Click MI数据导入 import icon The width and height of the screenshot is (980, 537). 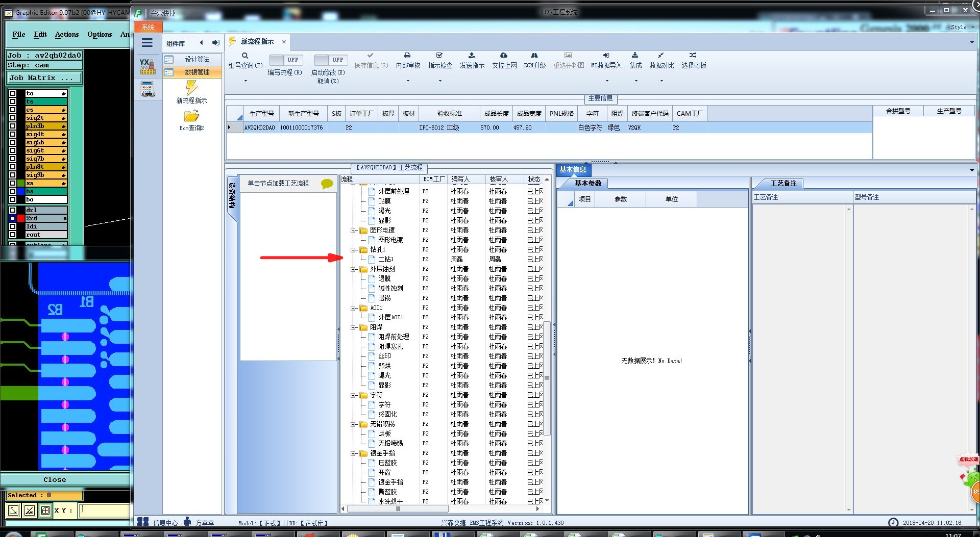pyautogui.click(x=606, y=55)
